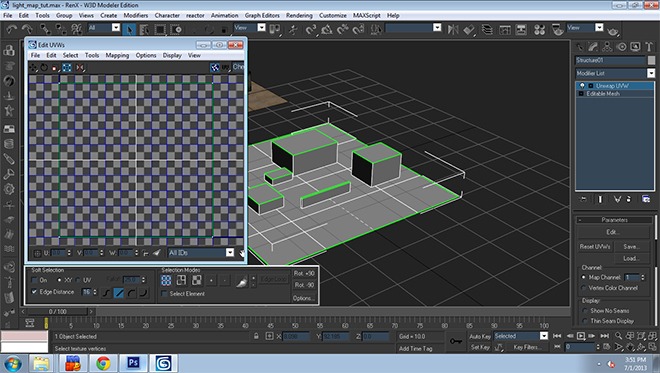The width and height of the screenshot is (660, 373).
Task: Click Save button in Parameters rollout
Action: [x=631, y=247]
